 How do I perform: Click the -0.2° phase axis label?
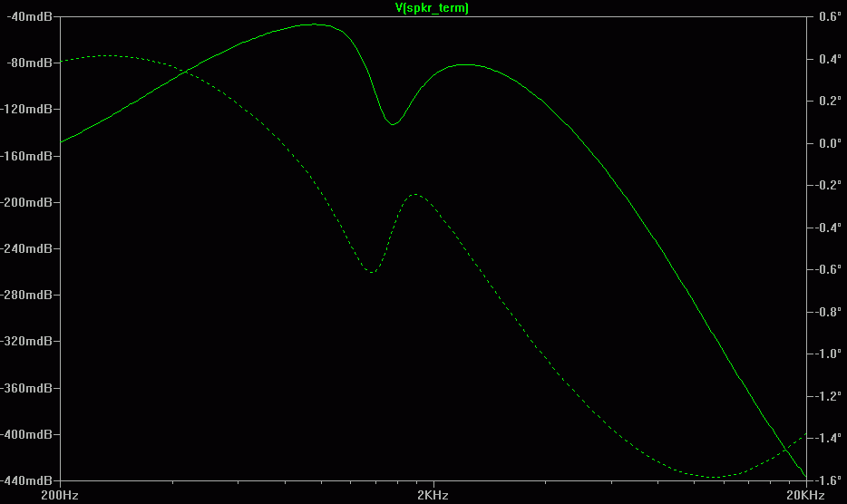coord(828,185)
